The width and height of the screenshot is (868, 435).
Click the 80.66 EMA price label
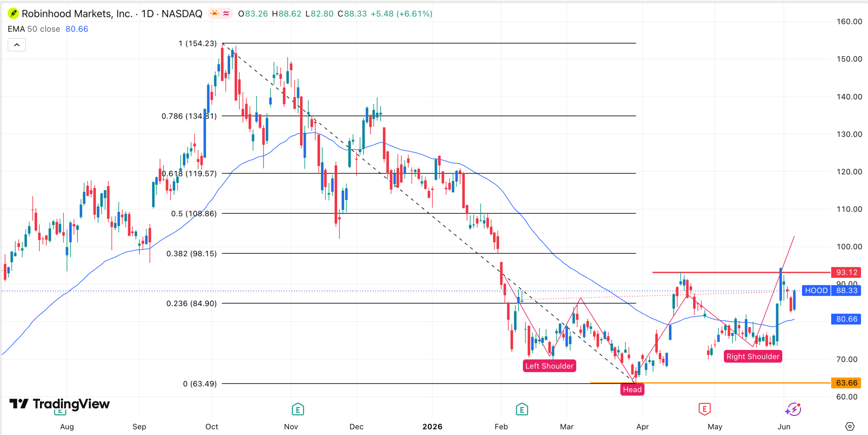coord(846,319)
